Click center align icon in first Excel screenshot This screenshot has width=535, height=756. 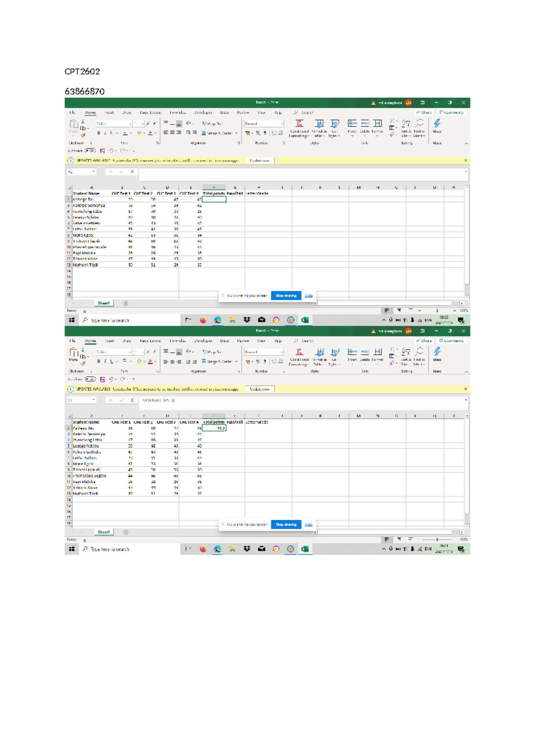tap(172, 132)
